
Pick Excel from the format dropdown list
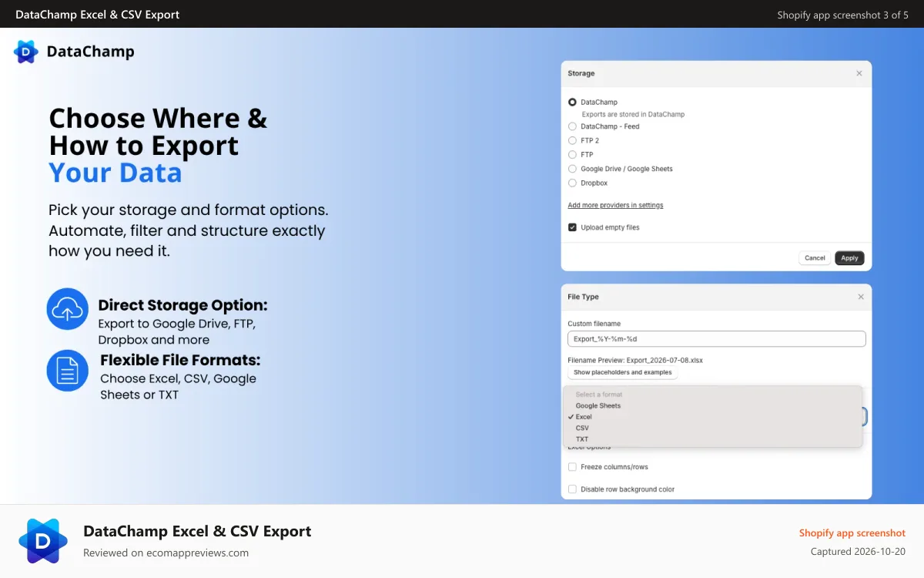(584, 417)
